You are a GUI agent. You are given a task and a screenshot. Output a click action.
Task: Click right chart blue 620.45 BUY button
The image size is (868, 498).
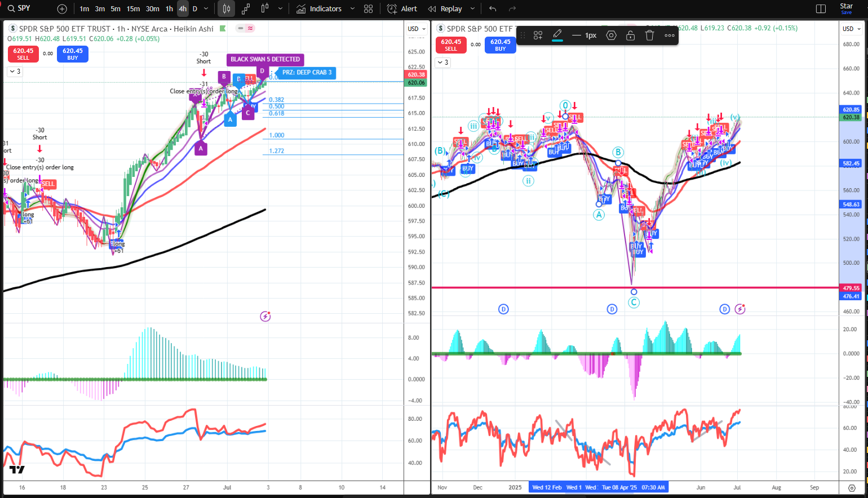pos(501,45)
